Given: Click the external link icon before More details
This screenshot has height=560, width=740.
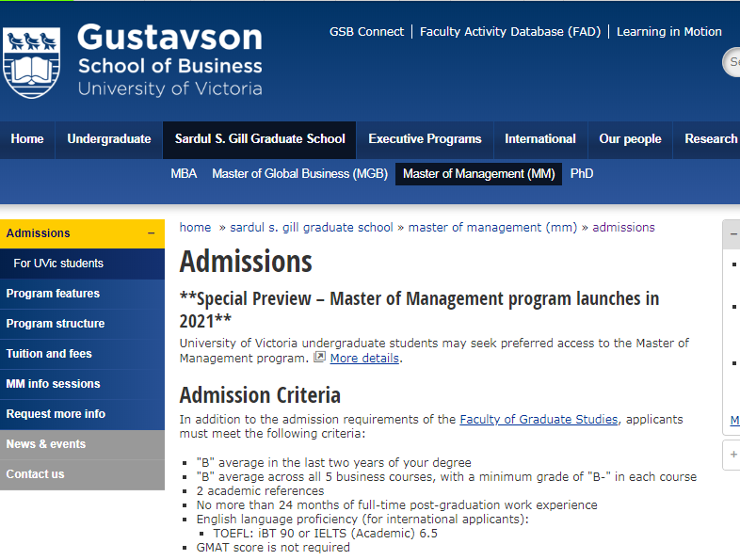Looking at the screenshot, I should click(x=319, y=357).
